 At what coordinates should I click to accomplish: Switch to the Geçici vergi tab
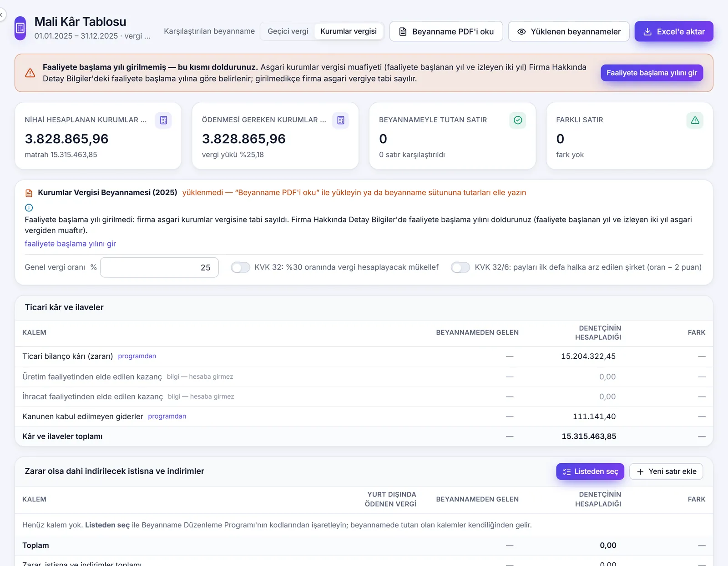[288, 31]
